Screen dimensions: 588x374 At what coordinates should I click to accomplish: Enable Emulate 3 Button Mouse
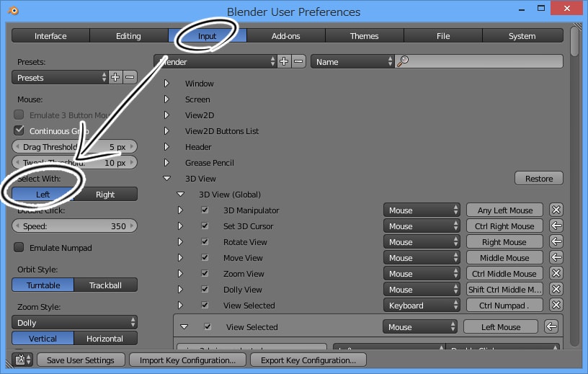click(19, 115)
